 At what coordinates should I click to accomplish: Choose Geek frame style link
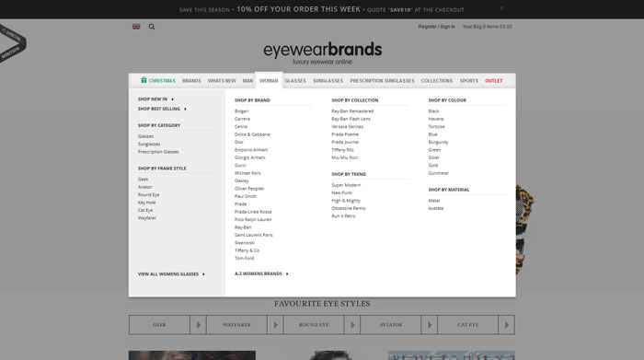pos(143,180)
